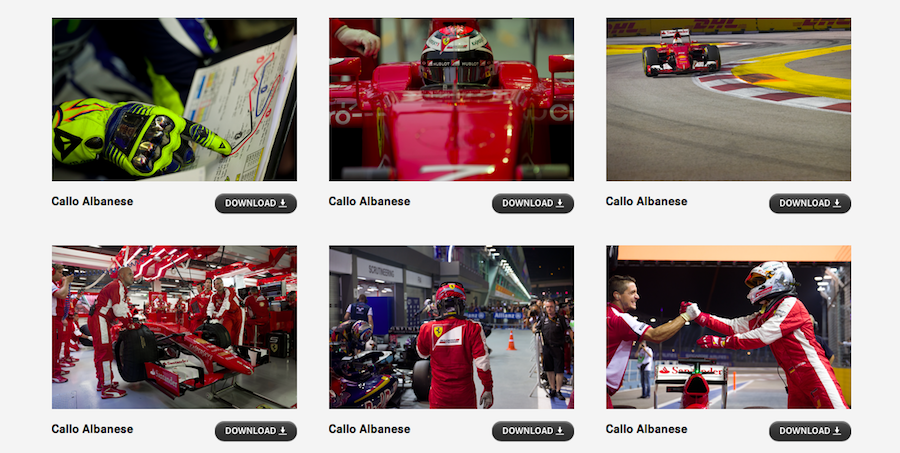The image size is (900, 453).
Task: Open the driver and mechanic handshake thumbnail
Action: pos(728,327)
